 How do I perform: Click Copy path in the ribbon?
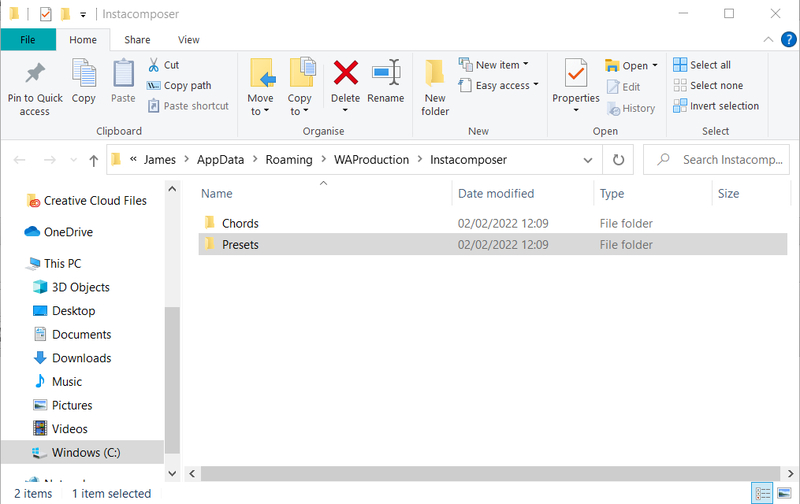point(179,85)
